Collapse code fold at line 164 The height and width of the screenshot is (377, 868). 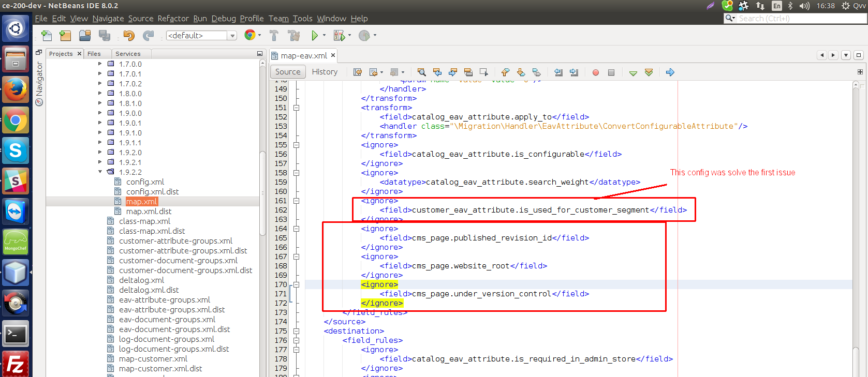click(x=297, y=229)
